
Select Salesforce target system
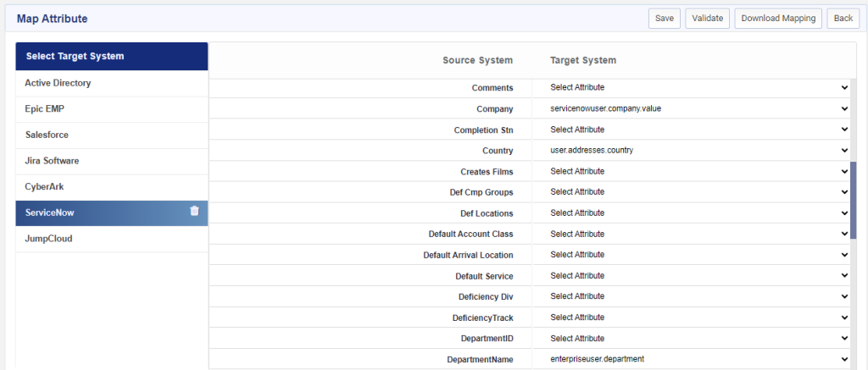click(x=112, y=135)
